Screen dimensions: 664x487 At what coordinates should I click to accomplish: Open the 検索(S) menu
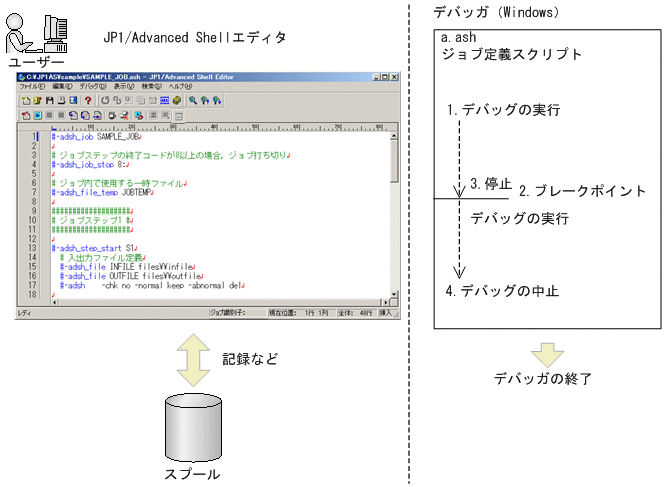(152, 86)
